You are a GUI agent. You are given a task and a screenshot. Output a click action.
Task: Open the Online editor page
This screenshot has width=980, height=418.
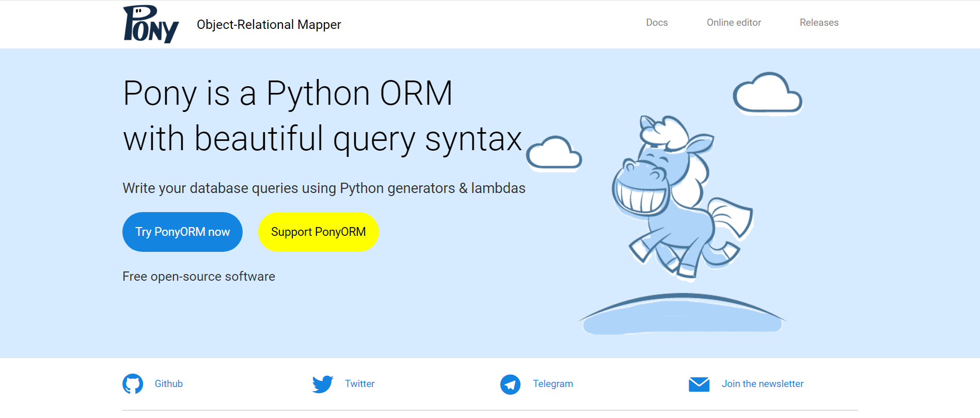click(x=734, y=23)
